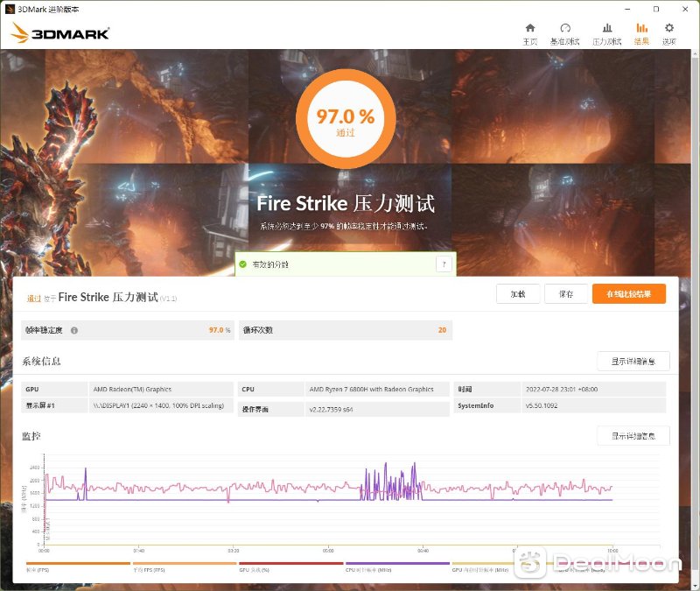Click the 有效的分数 valid score banner
The width and height of the screenshot is (700, 591).
(x=346, y=264)
